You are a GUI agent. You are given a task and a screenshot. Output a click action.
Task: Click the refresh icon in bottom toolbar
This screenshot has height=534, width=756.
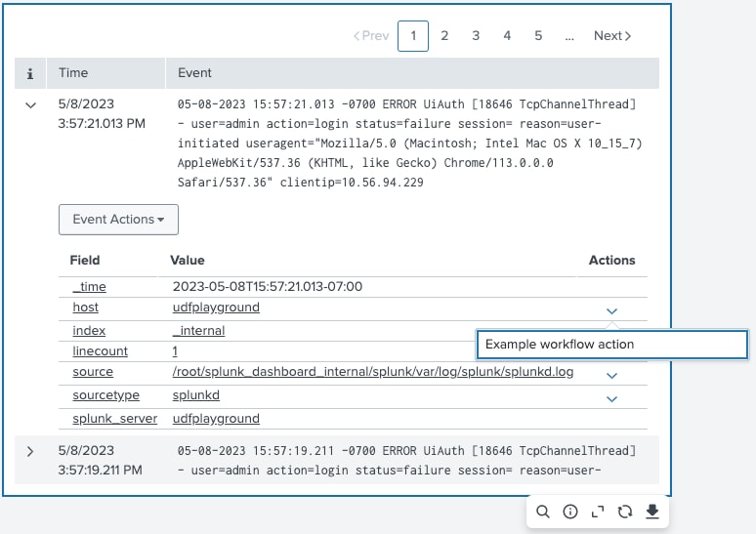tap(625, 512)
